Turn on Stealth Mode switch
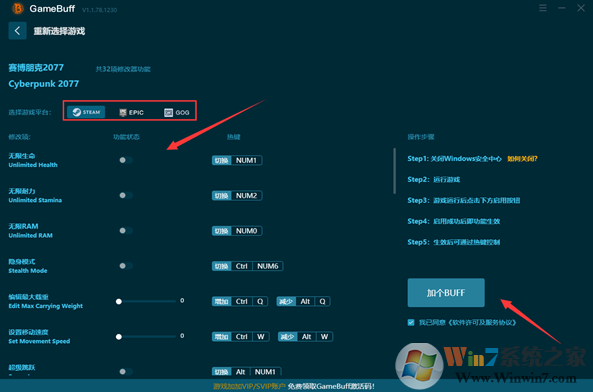Image resolution: width=593 pixels, height=392 pixels. (x=126, y=266)
